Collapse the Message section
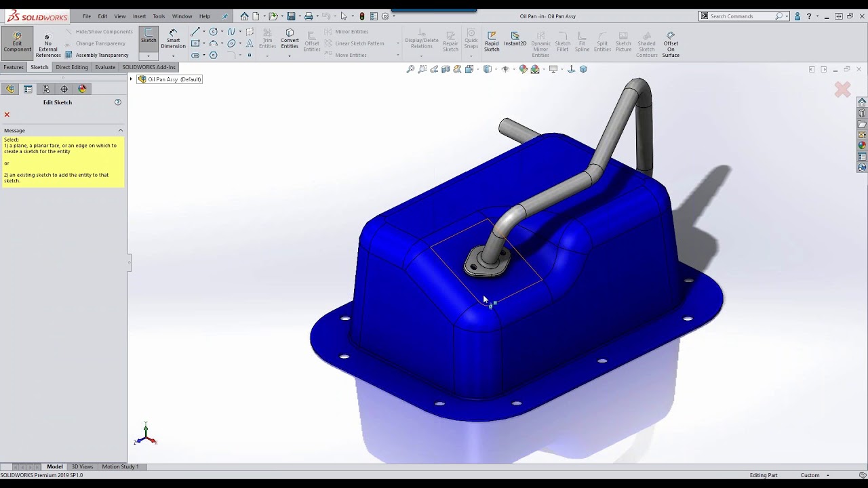 [x=121, y=130]
